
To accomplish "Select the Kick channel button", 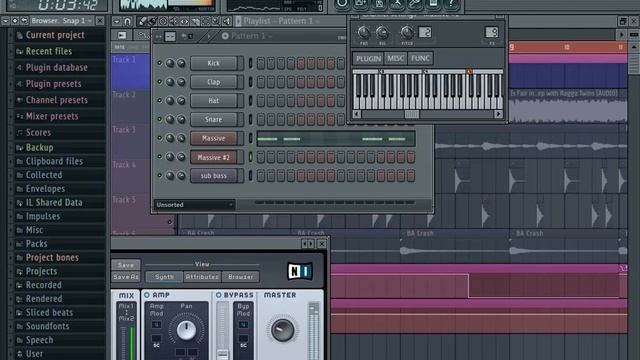I will (213, 63).
